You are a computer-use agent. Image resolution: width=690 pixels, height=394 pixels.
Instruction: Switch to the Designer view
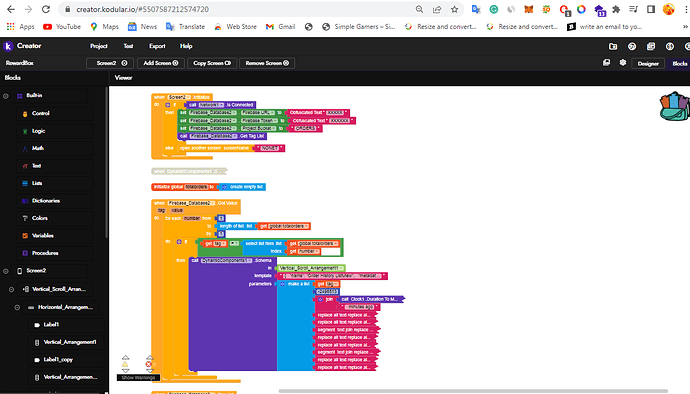click(x=648, y=63)
